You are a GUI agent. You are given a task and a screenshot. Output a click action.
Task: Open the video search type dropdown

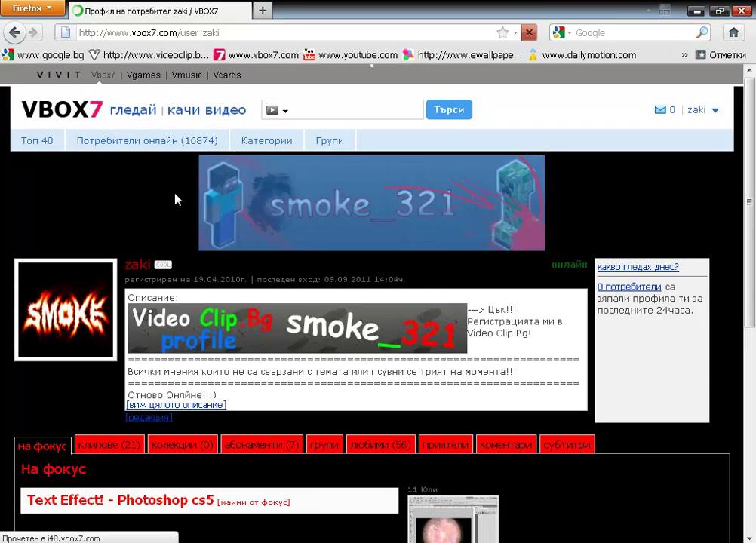point(278,110)
